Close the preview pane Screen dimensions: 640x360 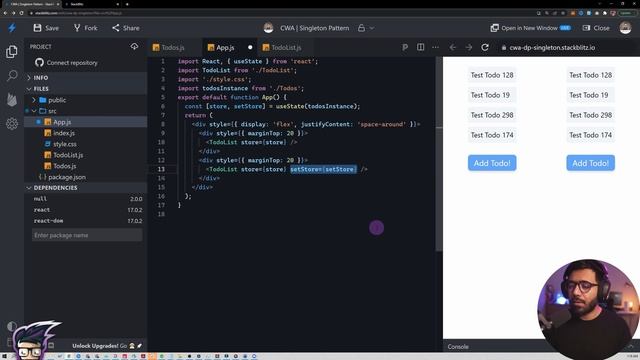[596, 28]
